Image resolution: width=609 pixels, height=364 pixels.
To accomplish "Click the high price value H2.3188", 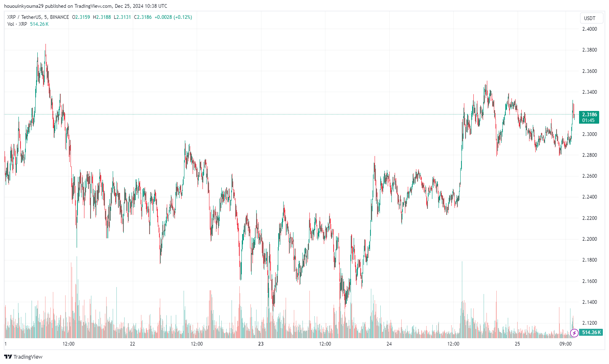I will click(102, 17).
